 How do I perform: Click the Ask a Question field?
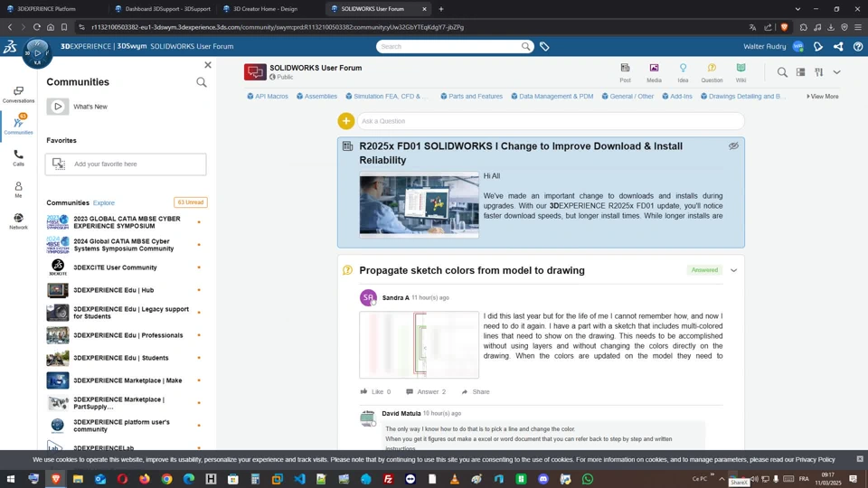(551, 121)
